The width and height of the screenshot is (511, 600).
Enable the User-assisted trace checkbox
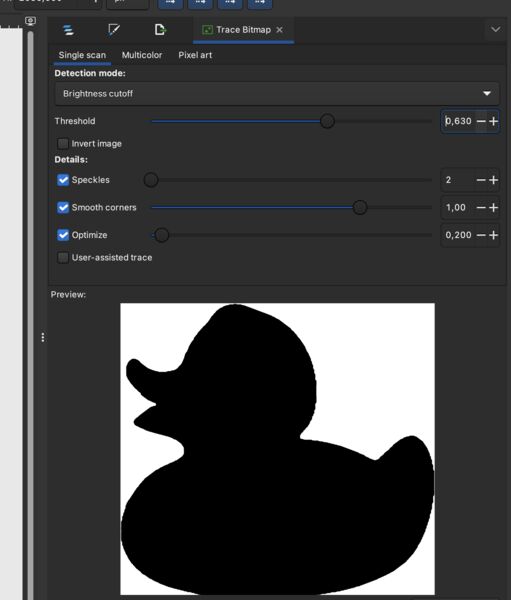click(62, 258)
